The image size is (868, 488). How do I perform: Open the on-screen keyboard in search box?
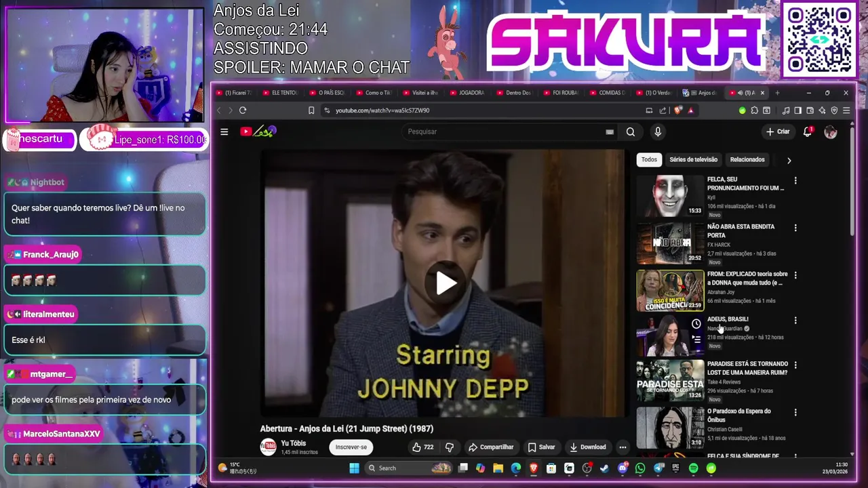tap(610, 131)
